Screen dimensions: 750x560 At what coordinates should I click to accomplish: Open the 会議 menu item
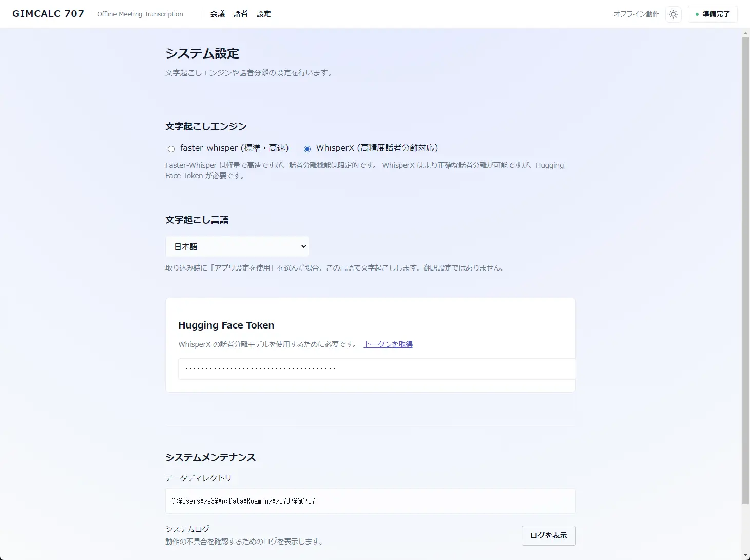[x=218, y=14]
